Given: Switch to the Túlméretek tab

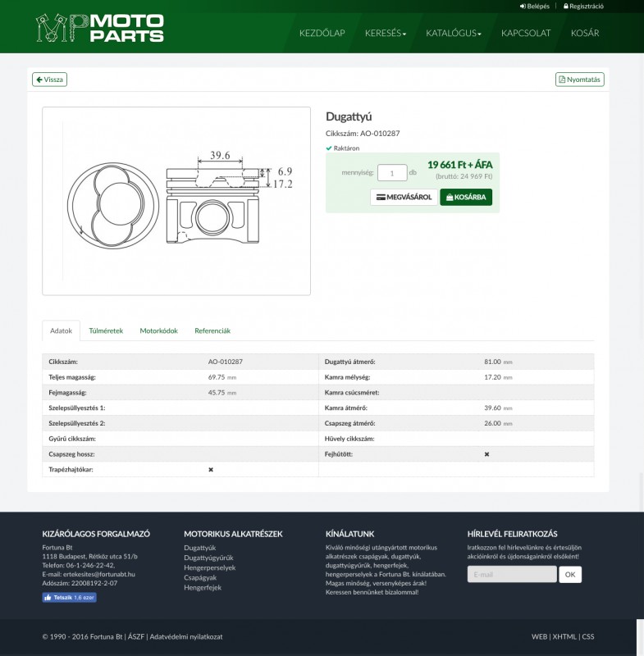Looking at the screenshot, I should [x=106, y=330].
